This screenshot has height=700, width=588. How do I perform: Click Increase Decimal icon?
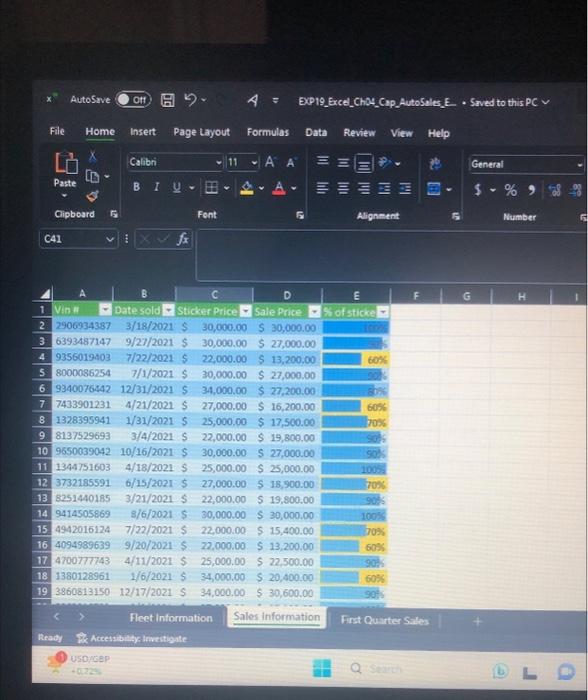(555, 191)
